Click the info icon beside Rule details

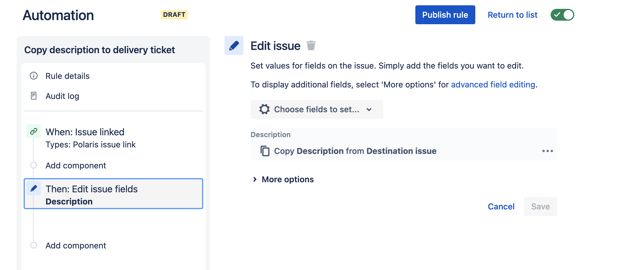pos(33,76)
